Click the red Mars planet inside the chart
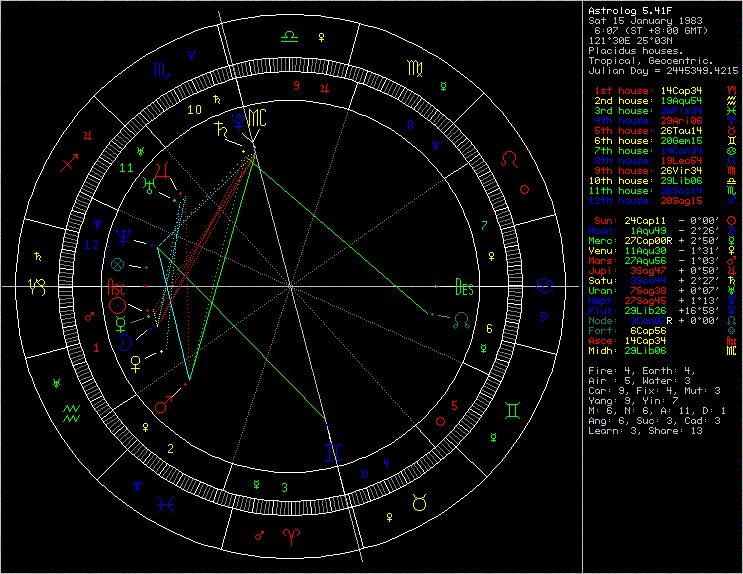Screen dimensions: 743x574 (162, 405)
